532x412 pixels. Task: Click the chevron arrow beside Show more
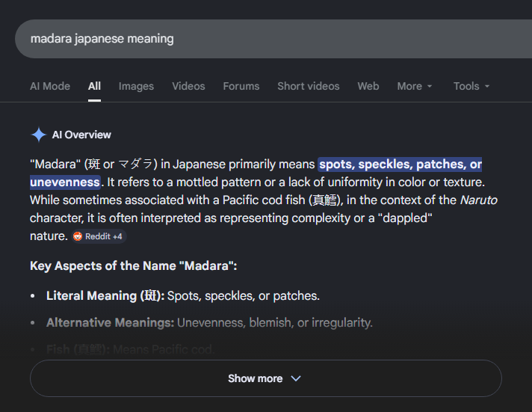coord(296,378)
